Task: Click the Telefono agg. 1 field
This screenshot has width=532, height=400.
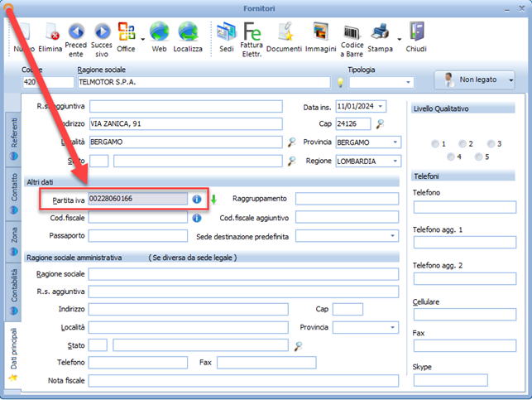Action: click(x=465, y=243)
